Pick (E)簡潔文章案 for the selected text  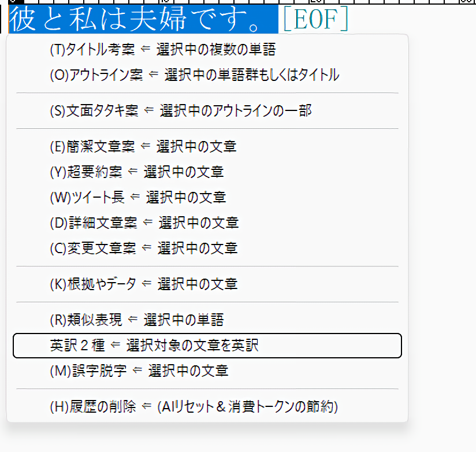tap(143, 147)
